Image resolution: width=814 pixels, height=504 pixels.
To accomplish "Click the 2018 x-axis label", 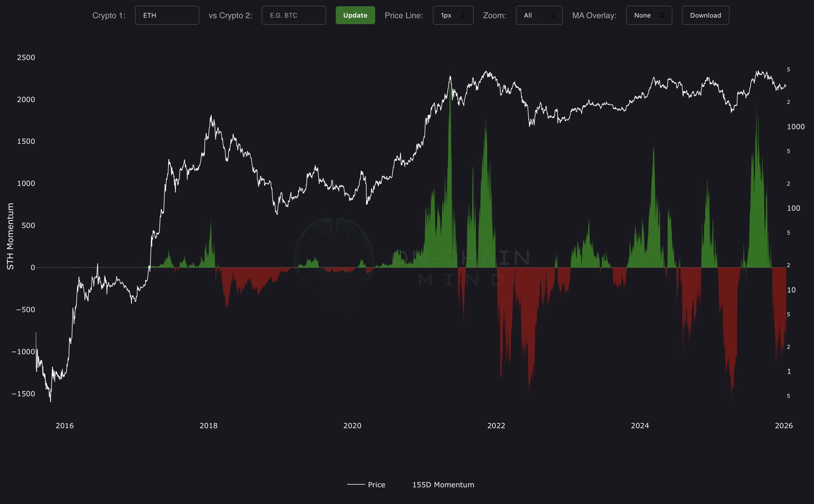I will point(208,426).
